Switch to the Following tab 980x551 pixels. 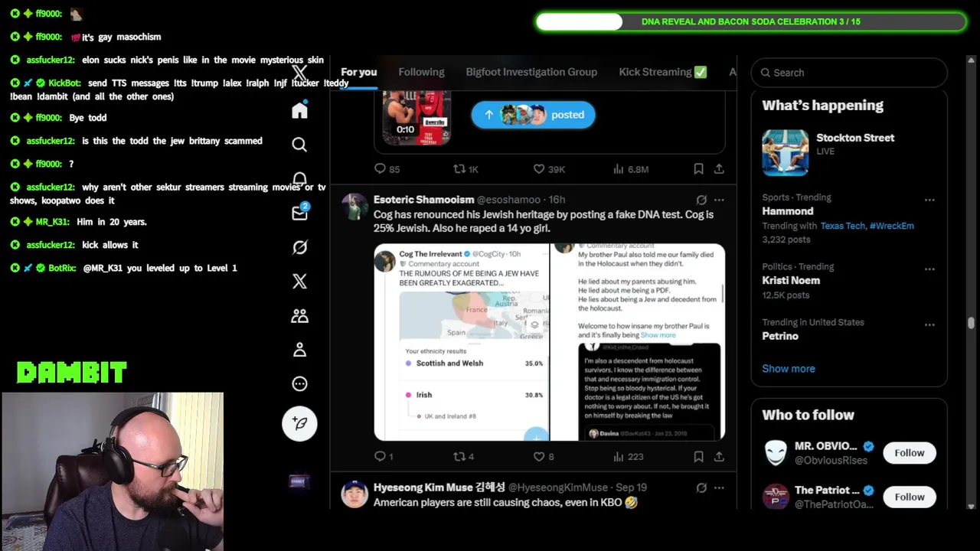[x=421, y=72]
